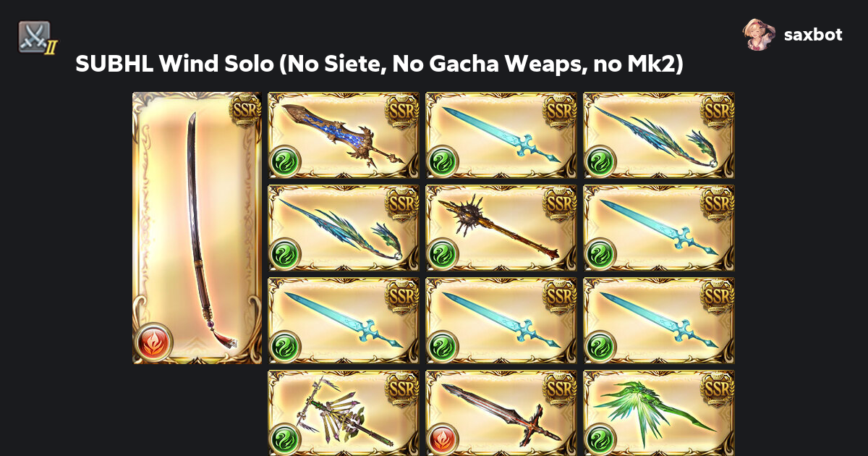Viewport: 868px width, 456px height.
Task: Select the winged staff weapon in the bottom row
Action: pos(344,413)
